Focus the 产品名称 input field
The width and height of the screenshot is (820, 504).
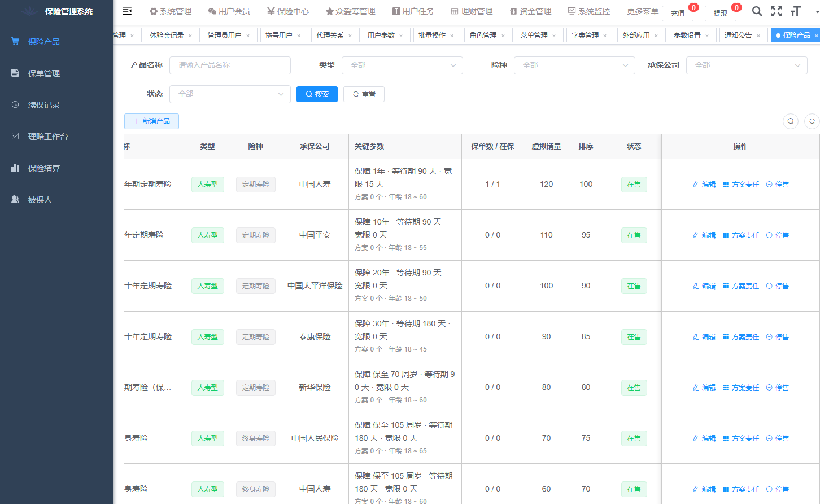230,65
